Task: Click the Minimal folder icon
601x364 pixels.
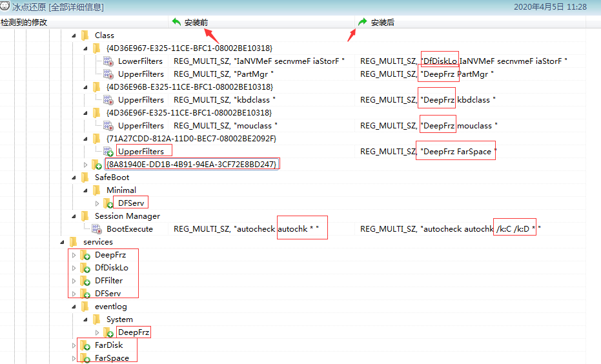Action: point(97,190)
